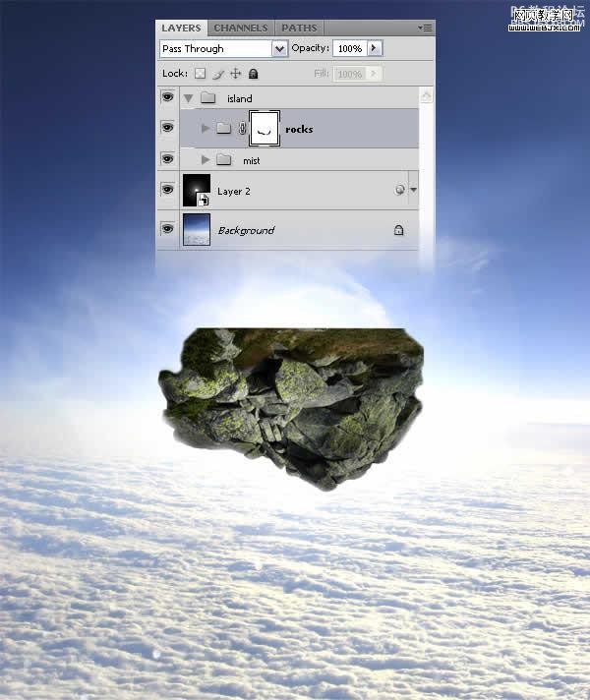Select the 'Layer 2' name
Image resolution: width=590 pixels, height=700 pixels.
[x=234, y=192]
